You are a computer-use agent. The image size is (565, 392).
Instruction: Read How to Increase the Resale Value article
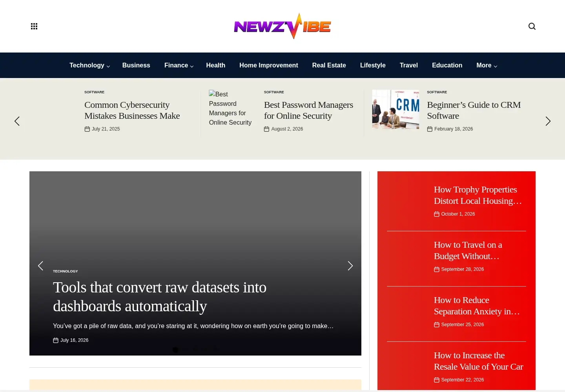pos(479,361)
